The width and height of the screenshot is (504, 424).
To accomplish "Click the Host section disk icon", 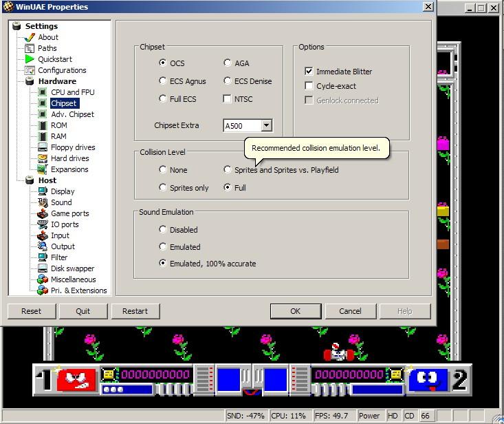I will (30, 180).
